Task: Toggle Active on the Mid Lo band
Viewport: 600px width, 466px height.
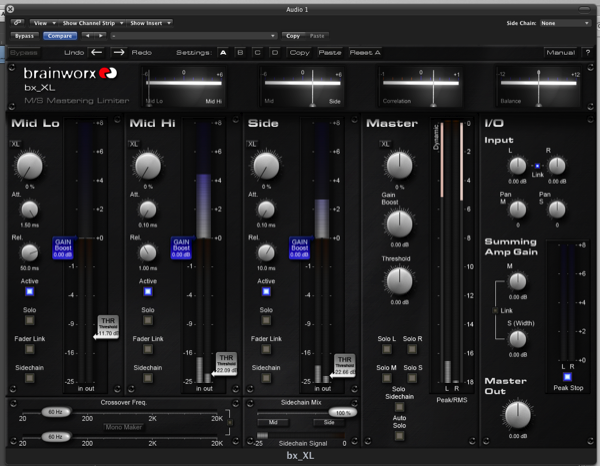Action: (x=30, y=293)
